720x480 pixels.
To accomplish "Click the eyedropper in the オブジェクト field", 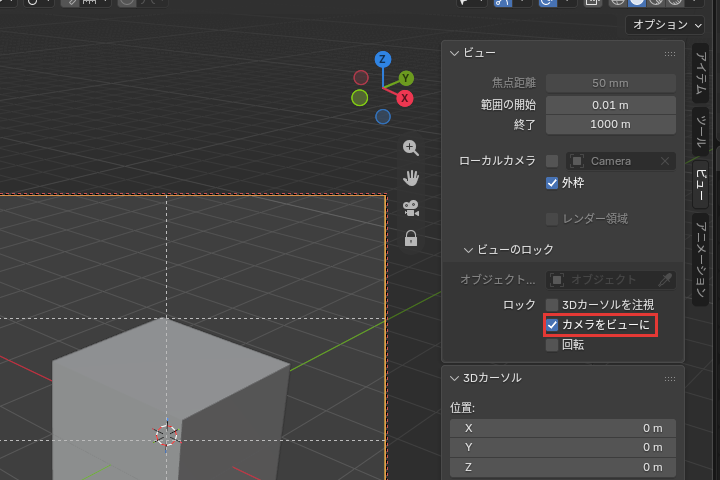I will tap(665, 279).
